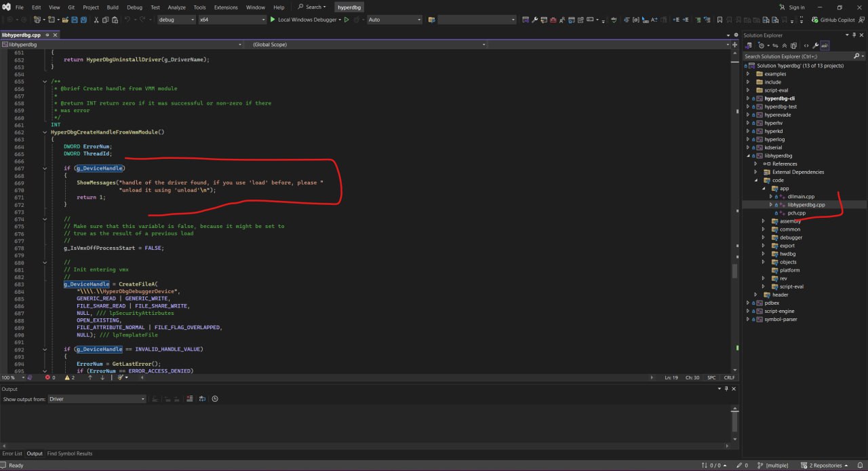This screenshot has width=868, height=471.
Task: Open the solution configuration dropdown showing debug
Action: [x=176, y=20]
